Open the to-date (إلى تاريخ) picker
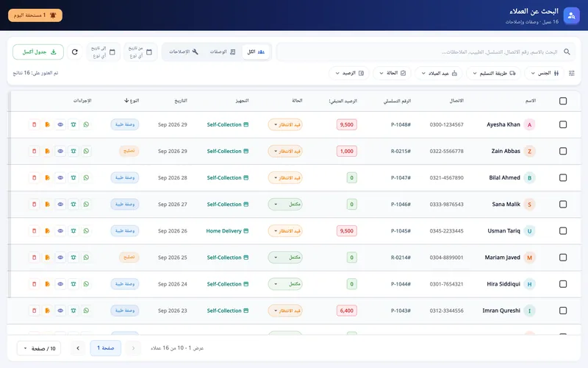588x368 pixels. click(x=104, y=52)
